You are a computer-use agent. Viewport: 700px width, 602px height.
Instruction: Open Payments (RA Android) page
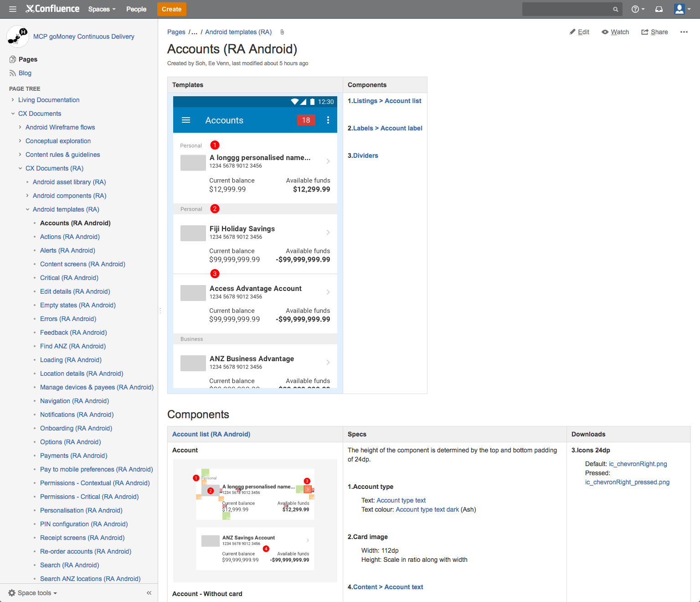click(x=74, y=456)
